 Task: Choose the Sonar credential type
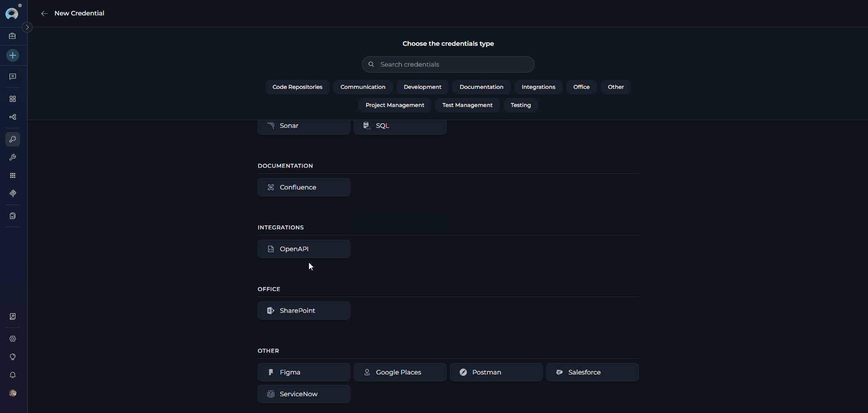point(304,126)
